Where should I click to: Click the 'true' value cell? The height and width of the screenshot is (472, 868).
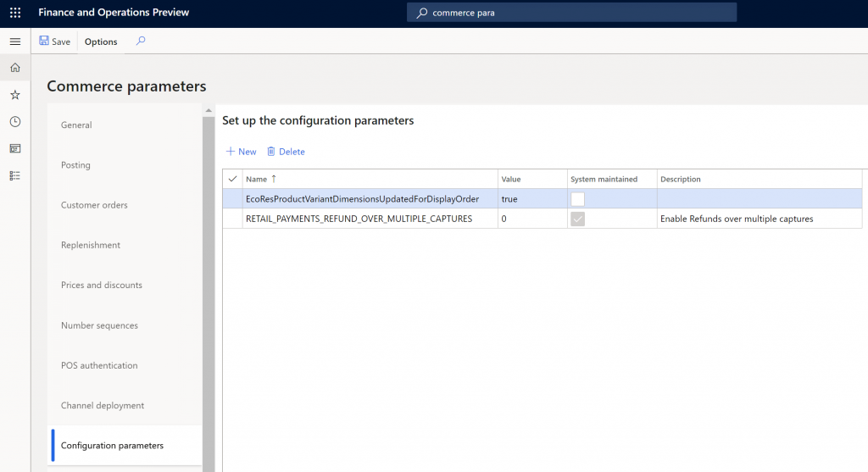pyautogui.click(x=532, y=198)
